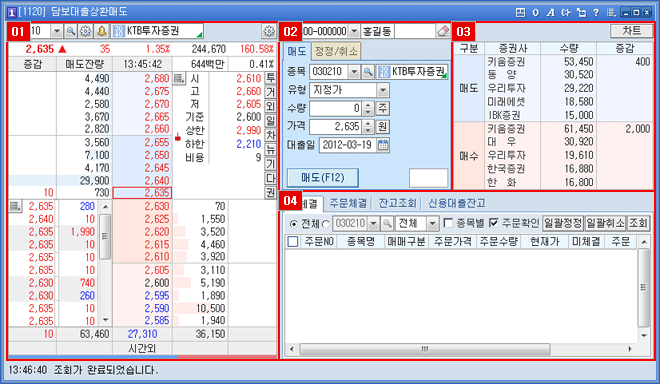Open the 대출일 calendar picker icon
The width and height of the screenshot is (660, 384).
tap(383, 145)
